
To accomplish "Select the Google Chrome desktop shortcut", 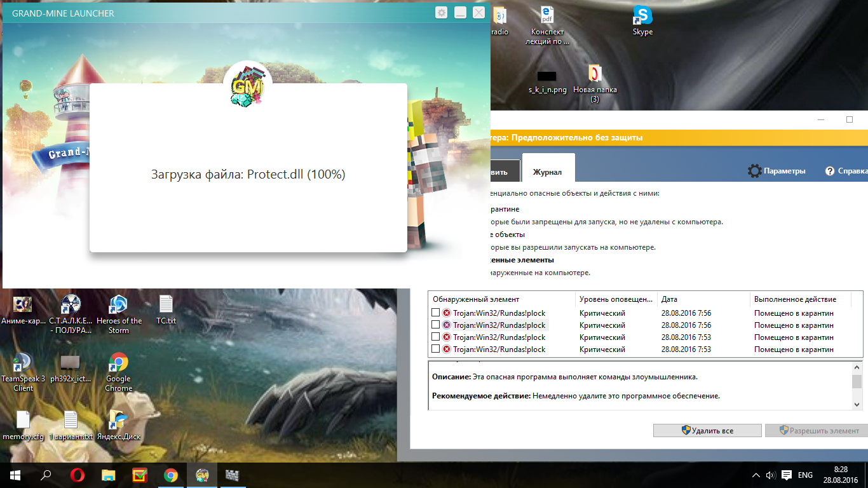I will click(118, 372).
